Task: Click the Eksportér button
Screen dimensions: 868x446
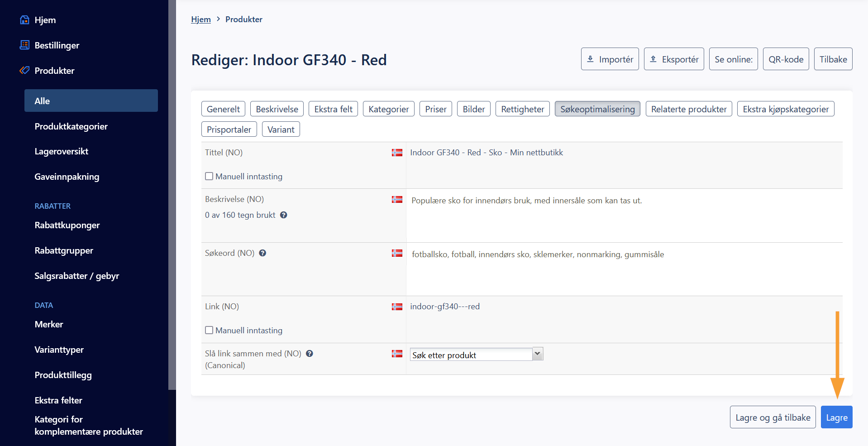Action: click(674, 59)
